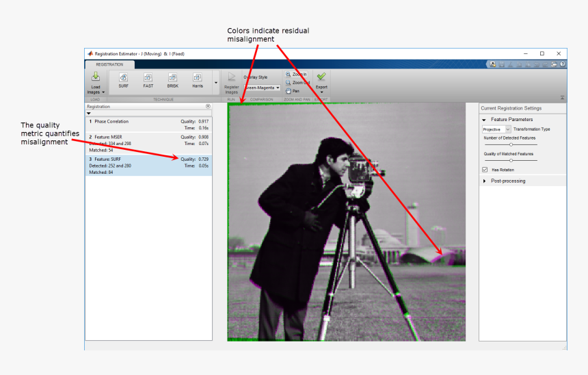The width and height of the screenshot is (588, 375).
Task: Toggle the Has Rotation checkbox
Action: [485, 170]
